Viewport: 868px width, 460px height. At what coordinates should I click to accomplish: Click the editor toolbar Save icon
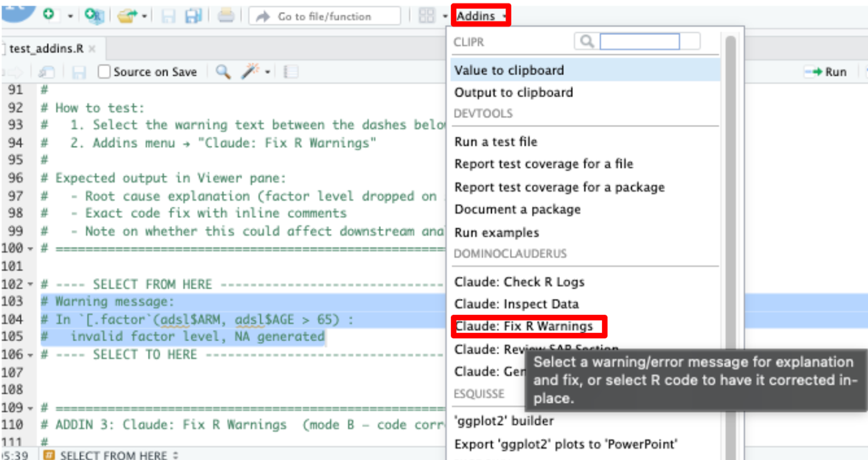coord(79,72)
